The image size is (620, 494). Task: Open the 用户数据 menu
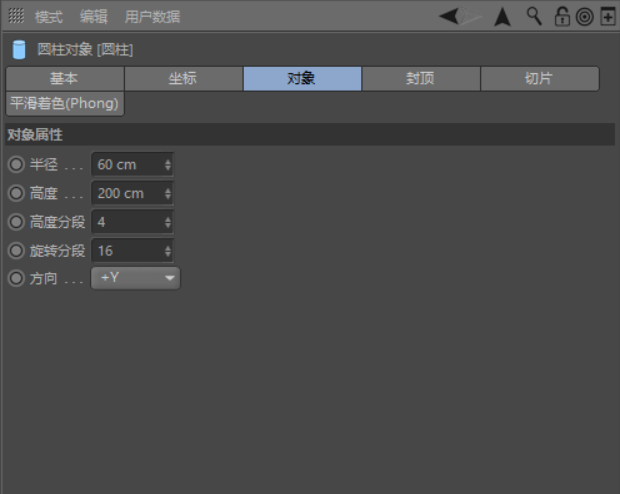coord(152,17)
